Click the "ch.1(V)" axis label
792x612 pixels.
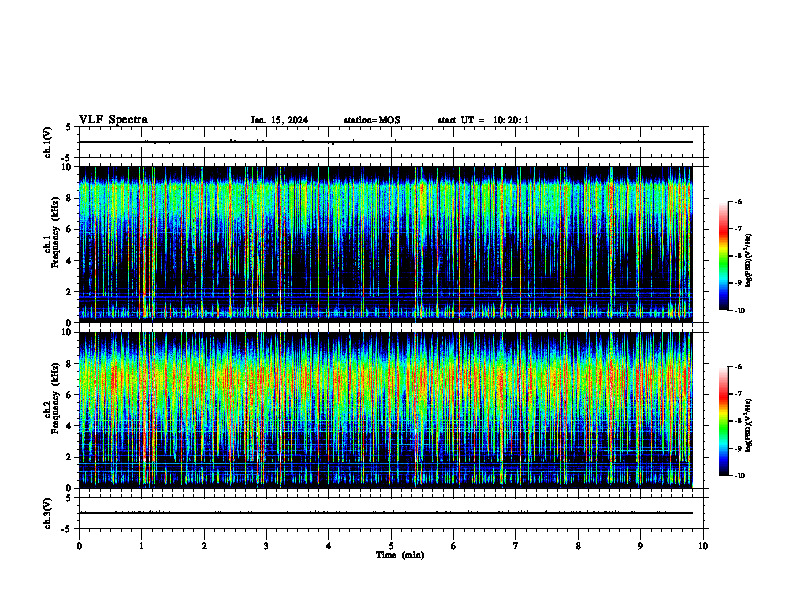[x=48, y=142]
